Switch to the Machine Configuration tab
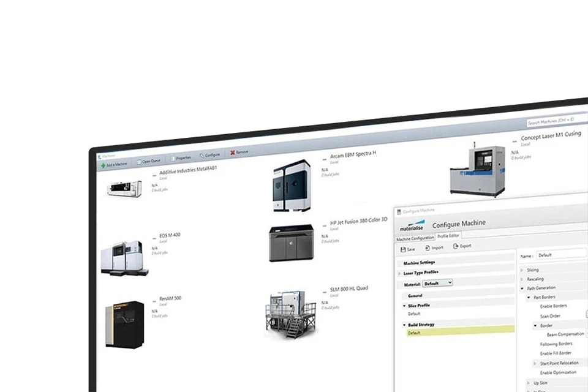 (x=415, y=238)
